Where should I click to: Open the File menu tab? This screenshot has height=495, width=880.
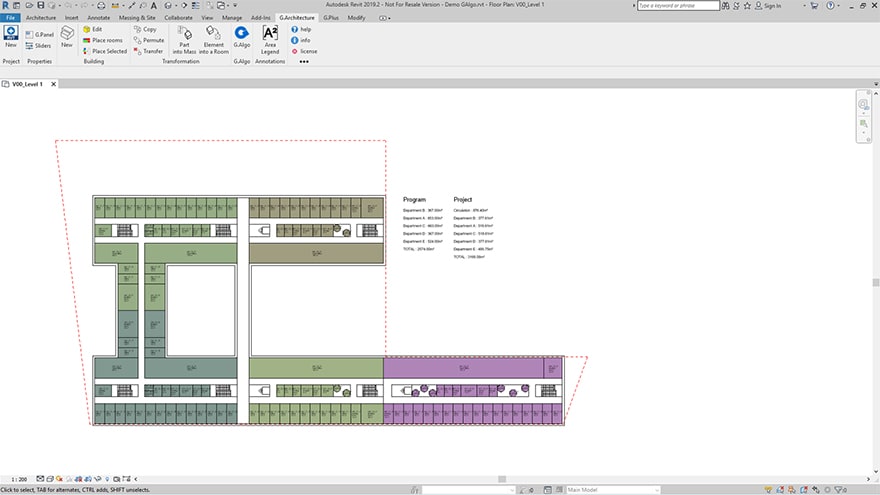point(10,18)
